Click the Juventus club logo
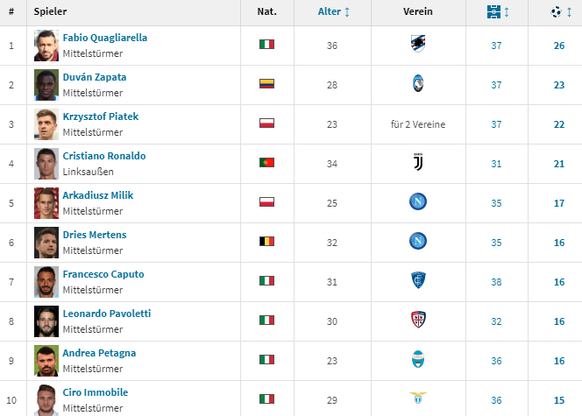582x416 pixels. click(418, 162)
